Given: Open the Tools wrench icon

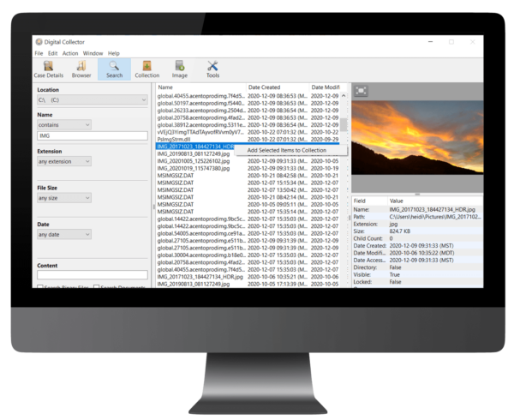Looking at the screenshot, I should 212,69.
